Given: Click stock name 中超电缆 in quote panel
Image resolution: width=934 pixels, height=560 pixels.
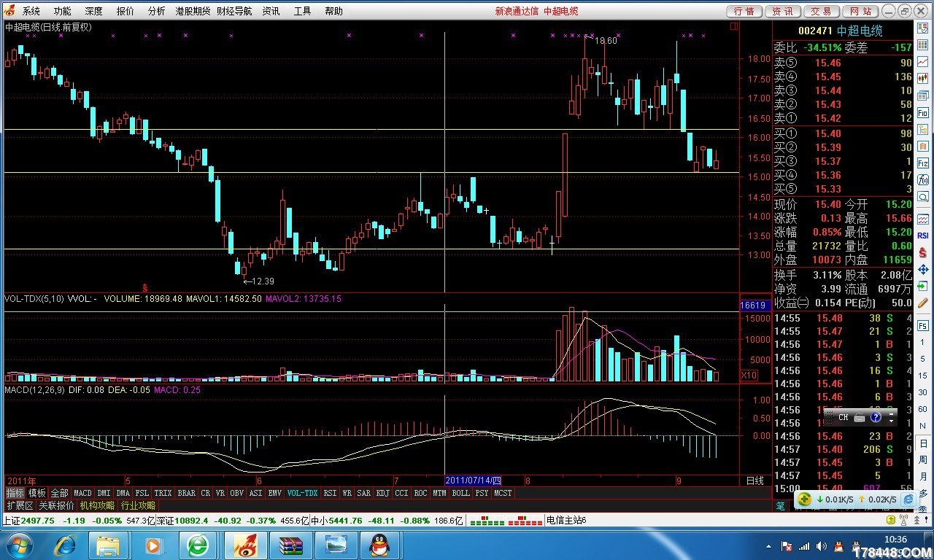Looking at the screenshot, I should coord(860,31).
